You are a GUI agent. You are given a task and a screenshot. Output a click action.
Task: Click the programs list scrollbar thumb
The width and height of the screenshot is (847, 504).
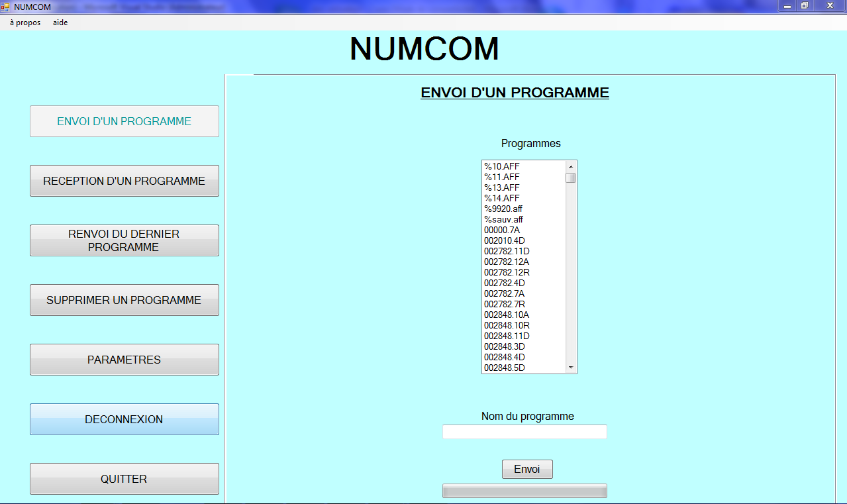tap(570, 177)
